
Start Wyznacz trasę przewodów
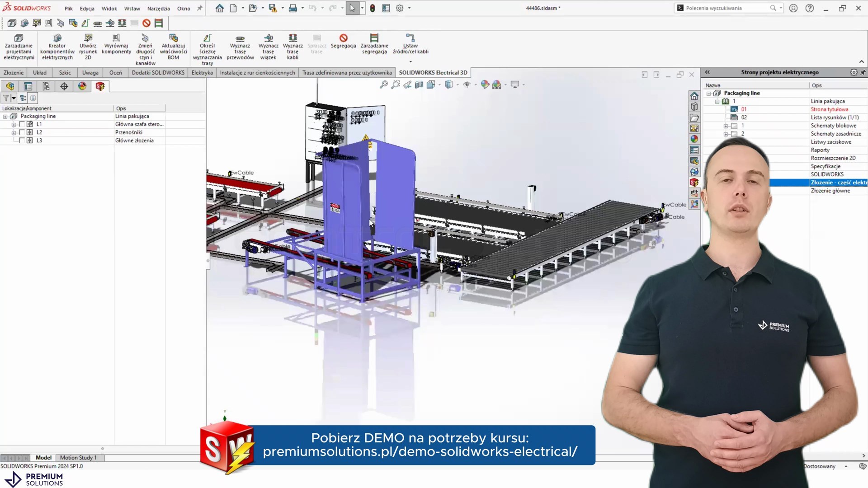240,47
